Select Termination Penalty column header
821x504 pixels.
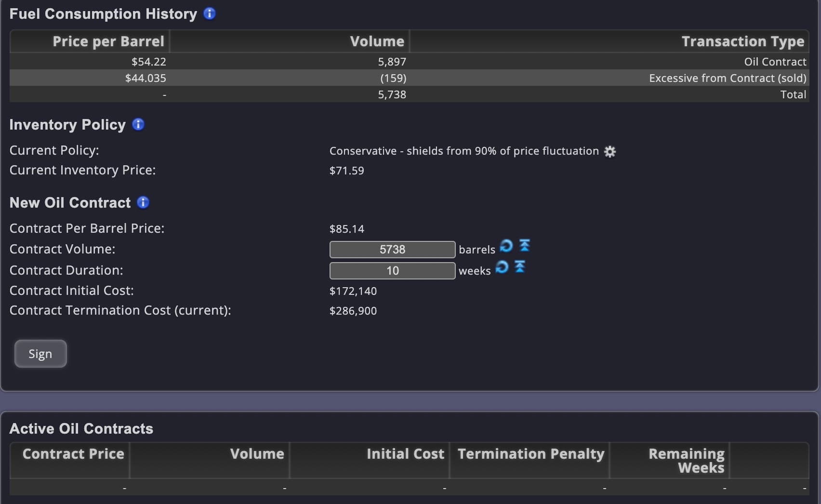pos(530,460)
